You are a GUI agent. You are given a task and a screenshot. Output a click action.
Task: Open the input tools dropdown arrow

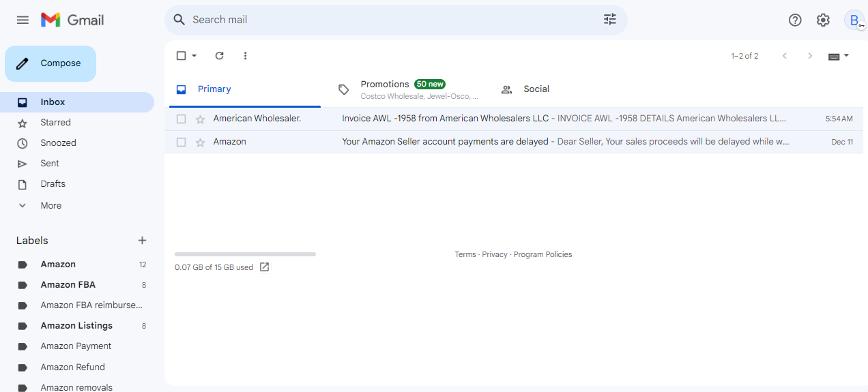(x=847, y=55)
